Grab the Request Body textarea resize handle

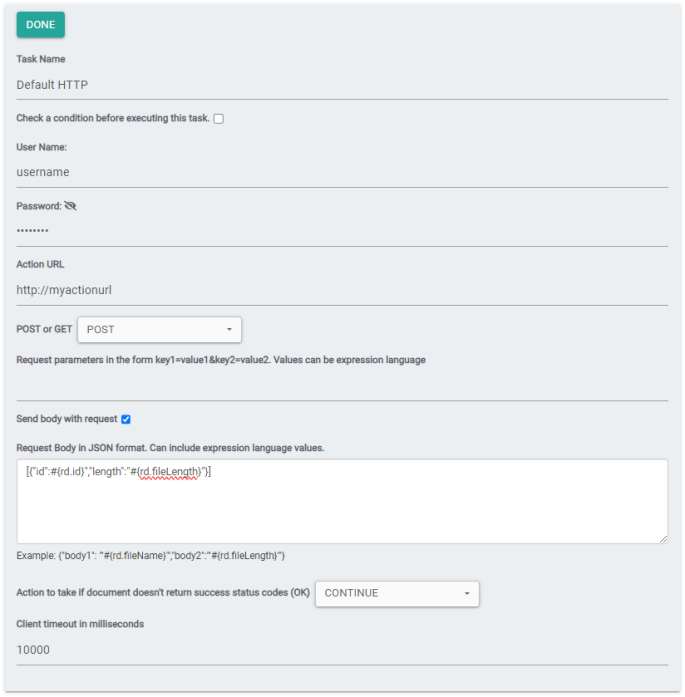[x=662, y=538]
